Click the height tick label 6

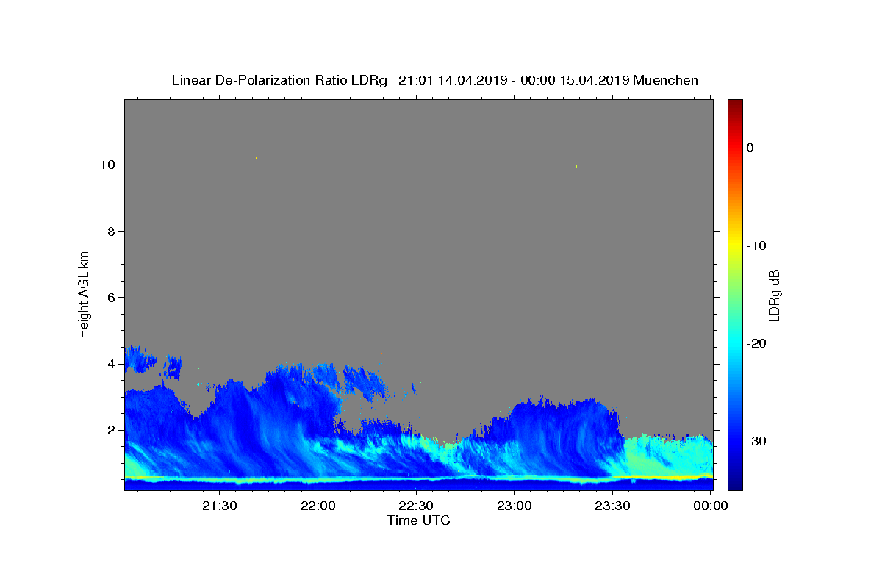pos(111,298)
